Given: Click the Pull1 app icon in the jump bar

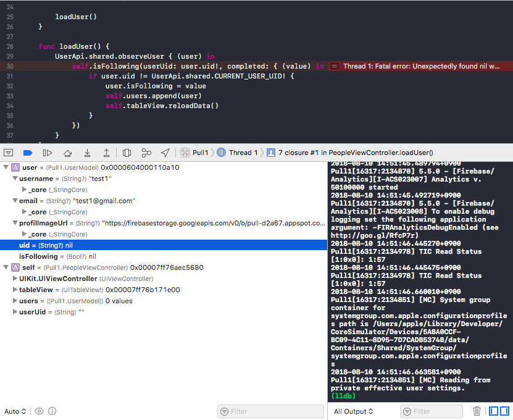Looking at the screenshot, I should click(185, 153).
